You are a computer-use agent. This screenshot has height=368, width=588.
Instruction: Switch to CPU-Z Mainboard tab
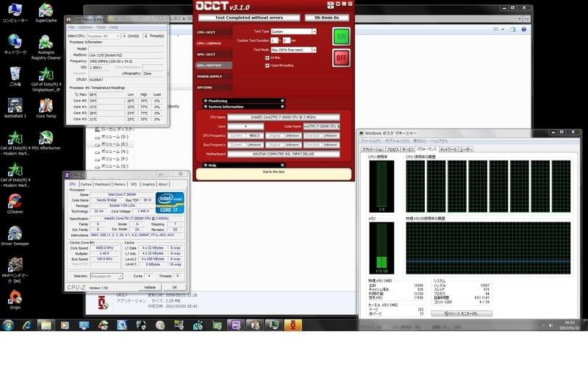click(x=102, y=185)
